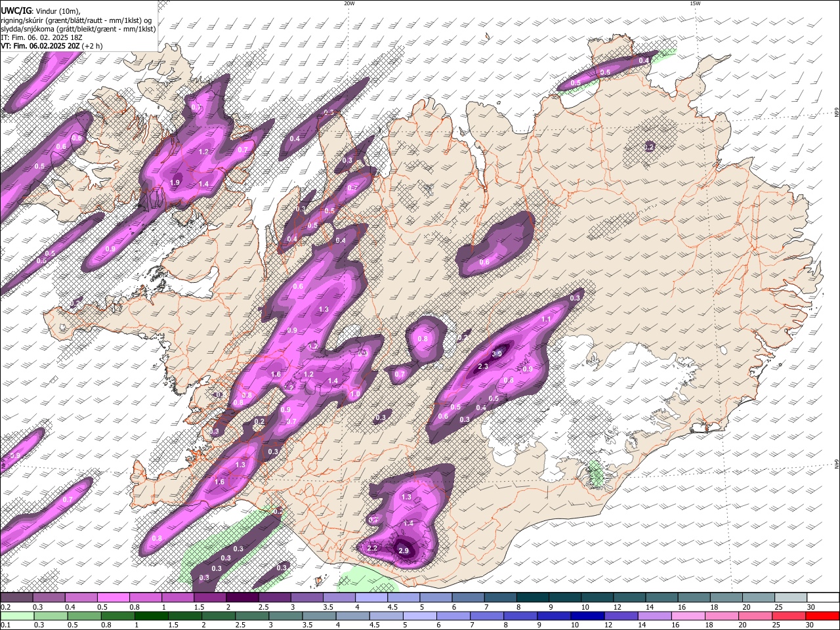Image resolution: width=840 pixels, height=630 pixels.
Task: Click the 'rigning/skúrir' legend description line
Action: coord(77,20)
